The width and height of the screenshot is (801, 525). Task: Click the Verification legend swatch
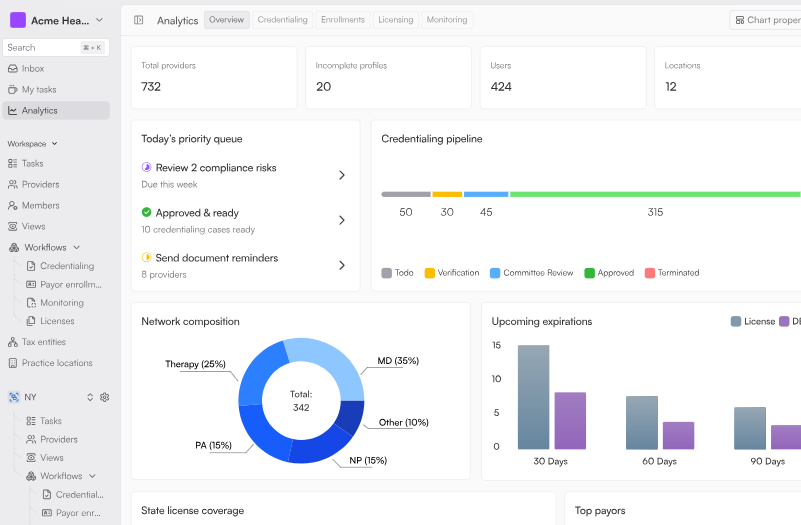point(430,273)
